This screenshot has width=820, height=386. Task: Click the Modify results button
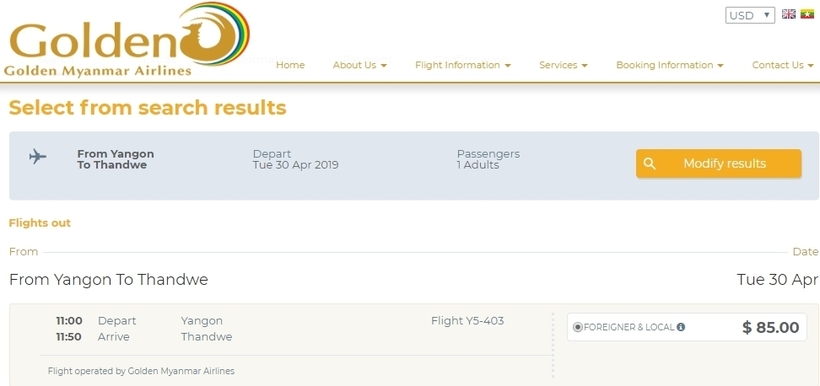coord(719,164)
